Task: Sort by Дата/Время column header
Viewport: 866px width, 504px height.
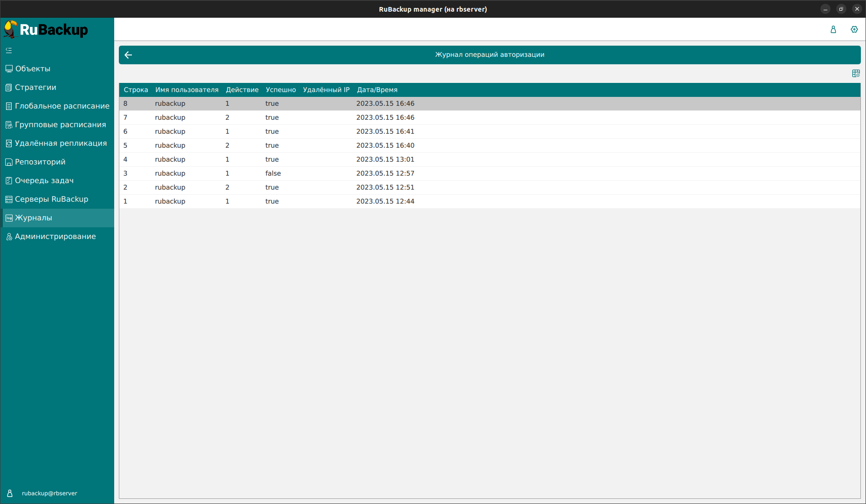Action: 377,90
